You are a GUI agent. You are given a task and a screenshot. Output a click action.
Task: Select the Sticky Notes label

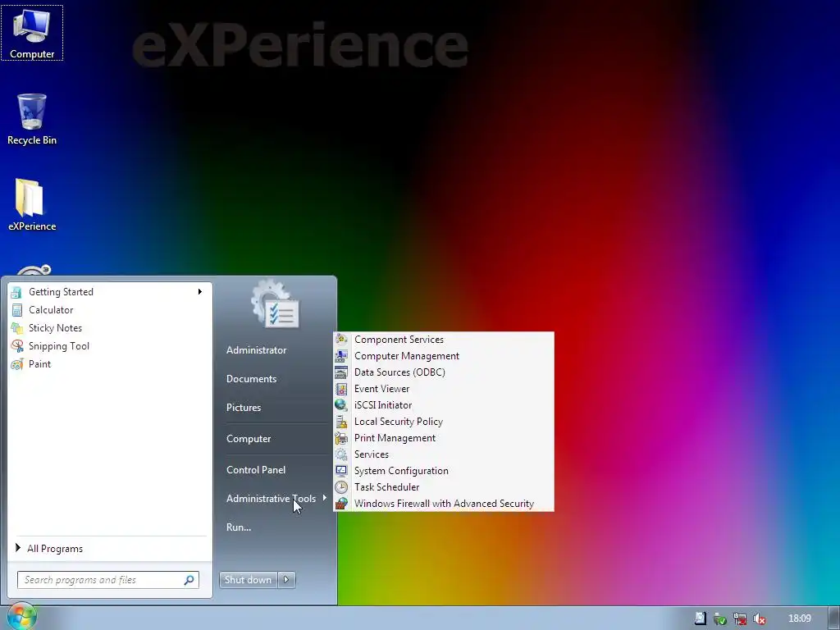55,328
